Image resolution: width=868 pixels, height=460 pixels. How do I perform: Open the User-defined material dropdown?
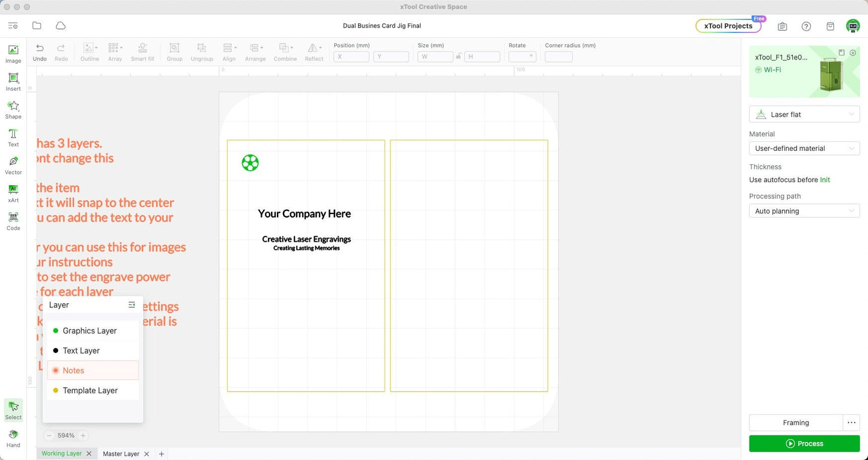coord(804,149)
